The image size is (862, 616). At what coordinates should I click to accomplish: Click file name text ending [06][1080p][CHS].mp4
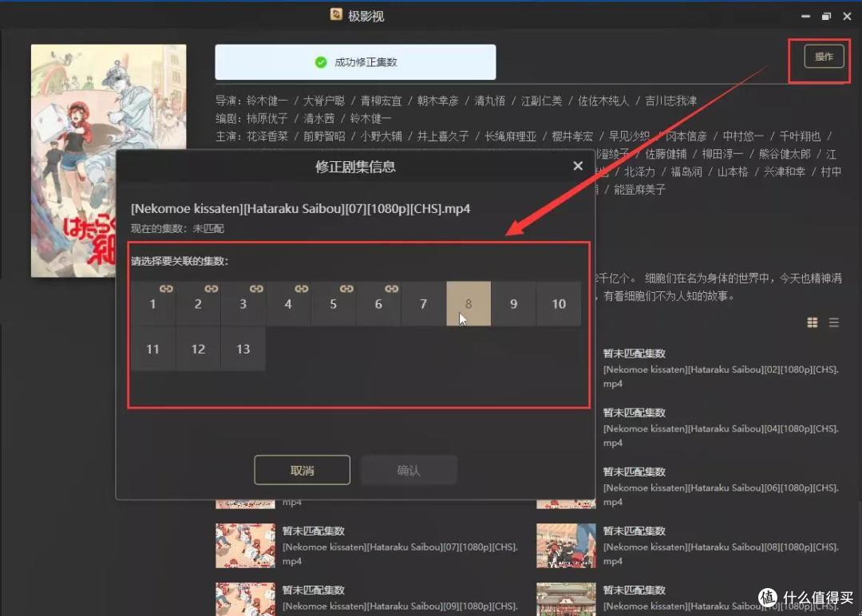click(x=722, y=495)
